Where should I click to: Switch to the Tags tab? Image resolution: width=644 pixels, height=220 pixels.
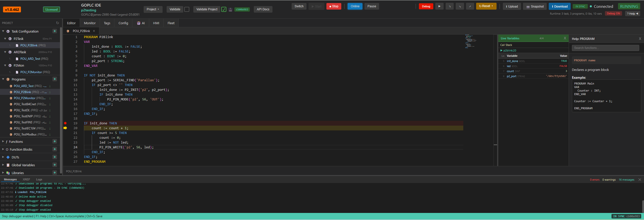point(107,23)
